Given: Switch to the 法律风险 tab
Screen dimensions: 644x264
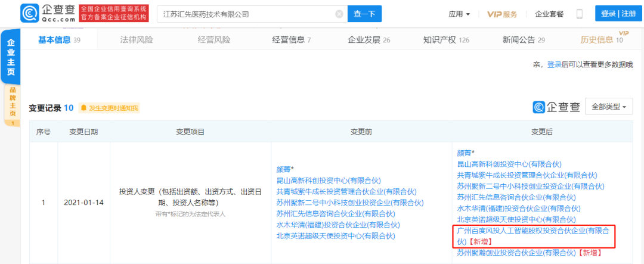Looking at the screenshot, I should (137, 40).
